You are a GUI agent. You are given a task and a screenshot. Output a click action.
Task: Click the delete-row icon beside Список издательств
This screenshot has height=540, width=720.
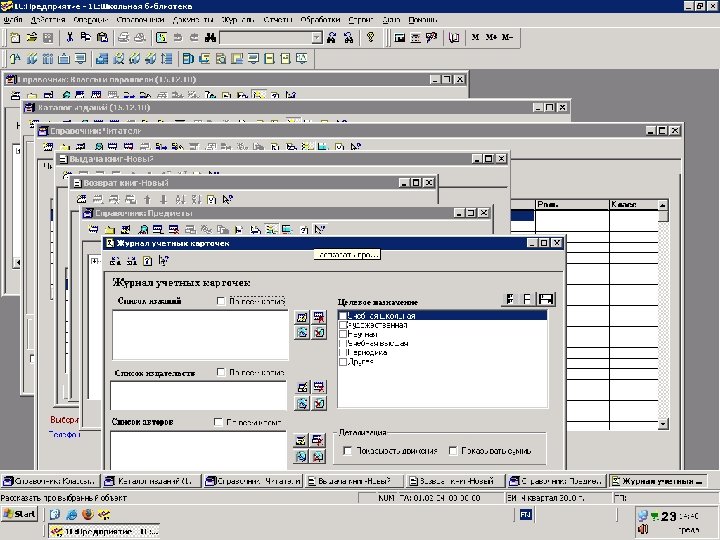click(x=319, y=387)
